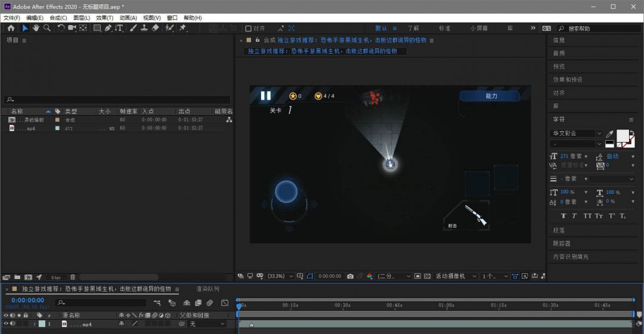Expand layer 1 properties triangle
This screenshot has width=644, height=334.
click(34, 324)
